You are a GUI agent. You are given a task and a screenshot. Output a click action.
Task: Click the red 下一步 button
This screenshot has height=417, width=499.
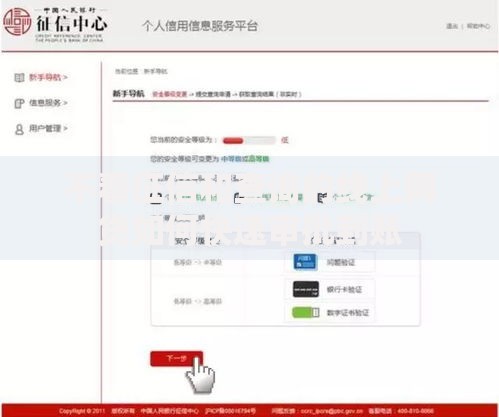176,359
